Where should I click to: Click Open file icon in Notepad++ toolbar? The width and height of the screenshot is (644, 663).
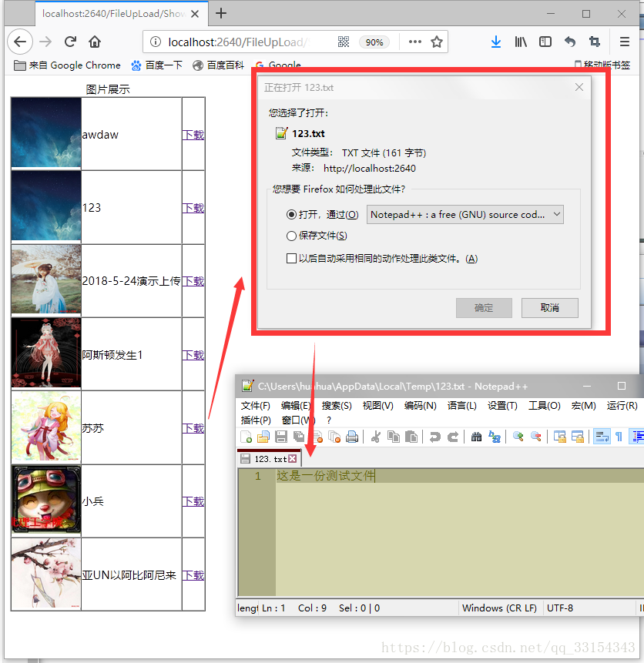(x=263, y=437)
